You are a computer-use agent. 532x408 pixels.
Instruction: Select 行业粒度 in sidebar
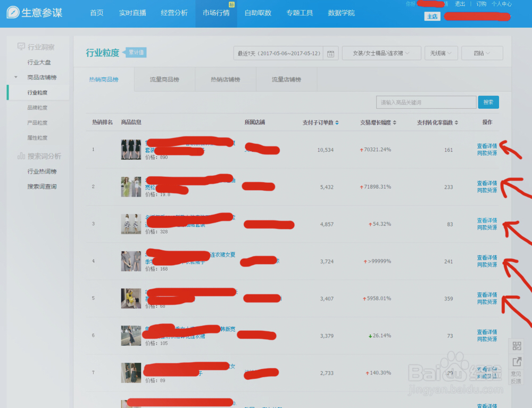click(x=37, y=92)
